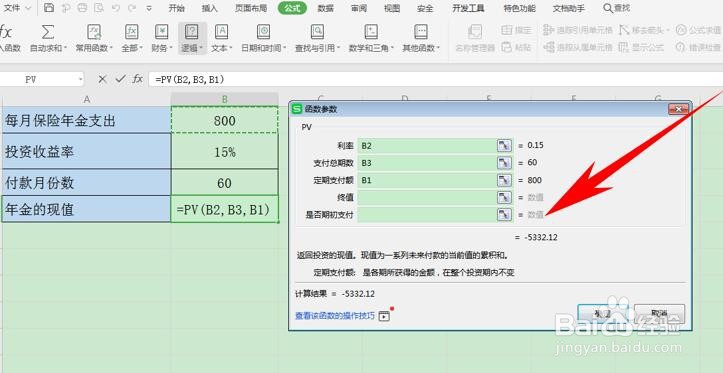The width and height of the screenshot is (723, 373).
Task: Open the 视图 (View) tab
Action: coord(392,8)
